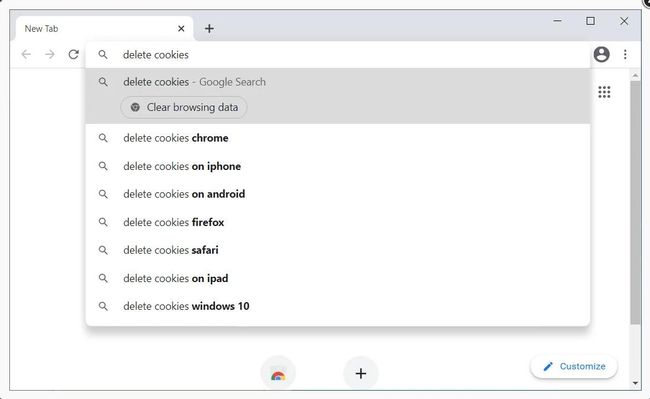Open the Google apps grid icon
Screen dimensions: 650x399
click(x=604, y=92)
